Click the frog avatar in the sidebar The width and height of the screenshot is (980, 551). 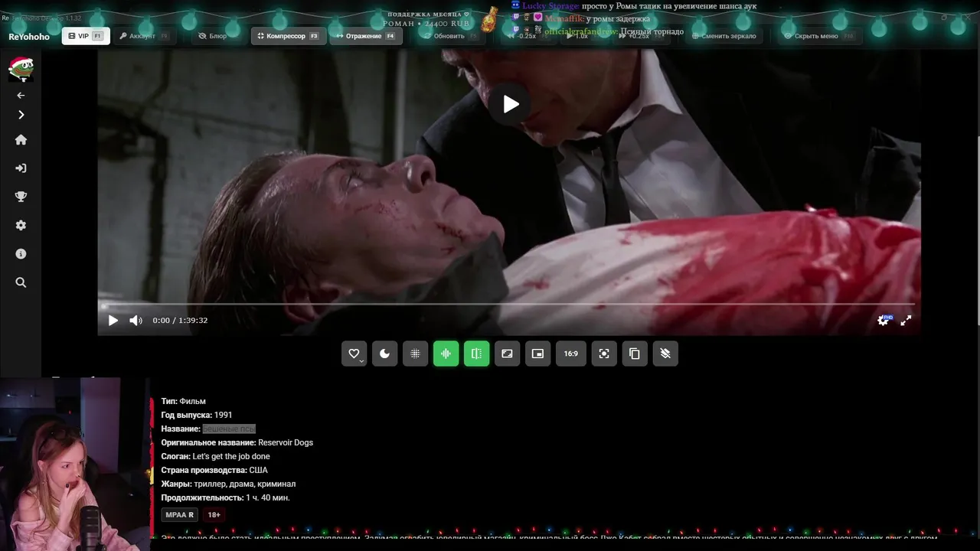pyautogui.click(x=21, y=67)
